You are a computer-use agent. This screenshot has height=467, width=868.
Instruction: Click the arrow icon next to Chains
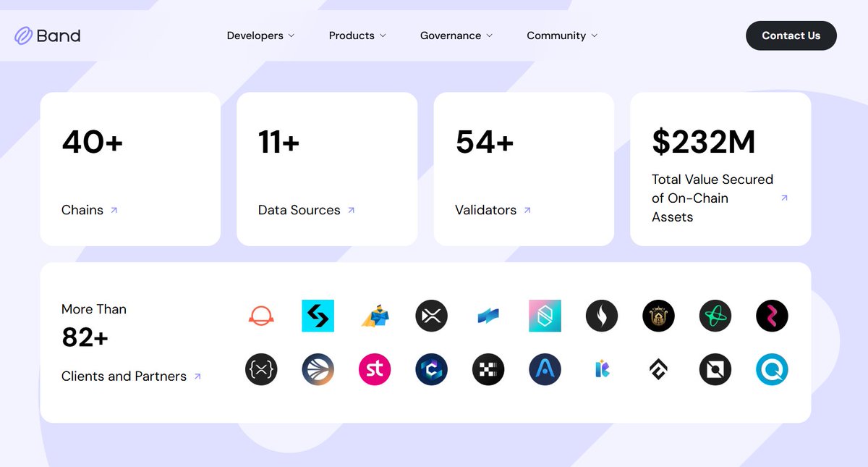click(114, 210)
